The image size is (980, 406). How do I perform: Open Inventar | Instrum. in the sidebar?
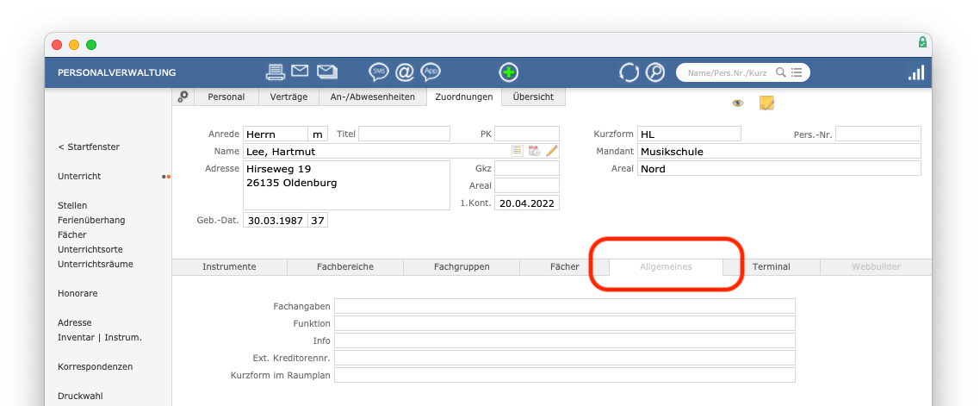point(100,337)
